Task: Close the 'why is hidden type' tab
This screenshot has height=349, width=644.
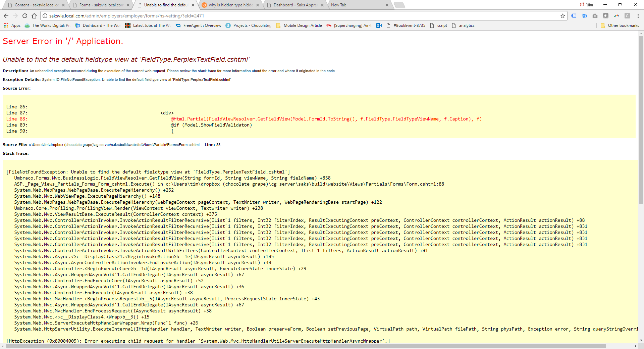Action: tap(258, 5)
